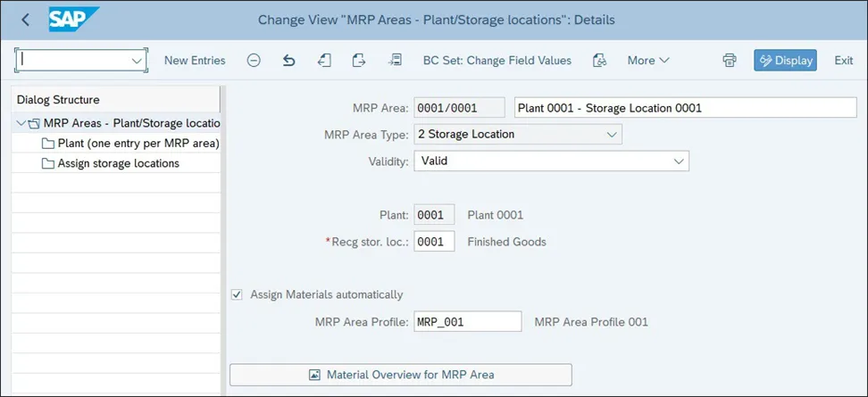Go to the previous entry icon
Screen dimensions: 868x397
point(324,61)
